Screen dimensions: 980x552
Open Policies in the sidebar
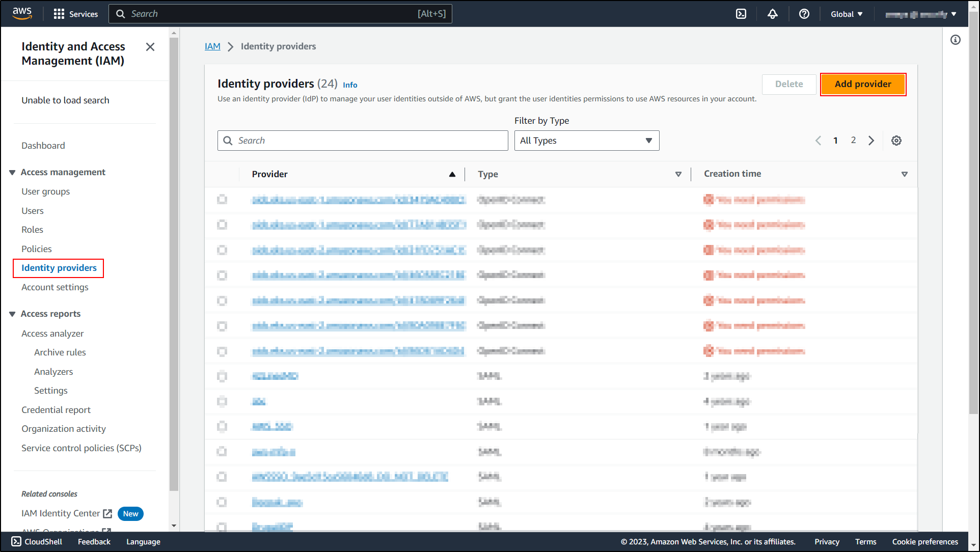pos(37,249)
